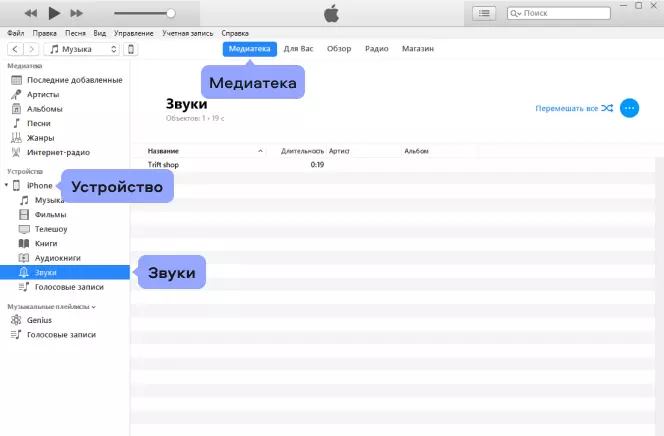Switch to the Обзор tab

pos(339,49)
